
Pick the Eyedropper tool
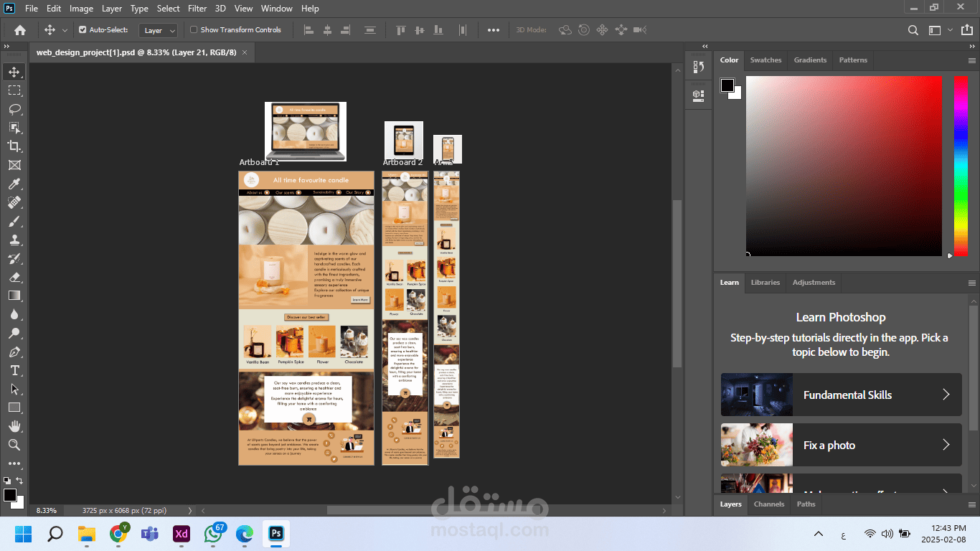[14, 184]
